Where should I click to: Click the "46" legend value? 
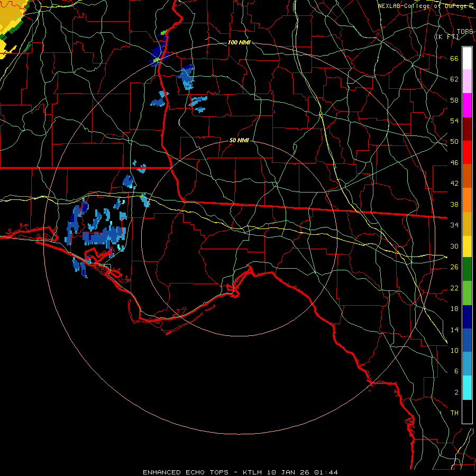tap(454, 163)
